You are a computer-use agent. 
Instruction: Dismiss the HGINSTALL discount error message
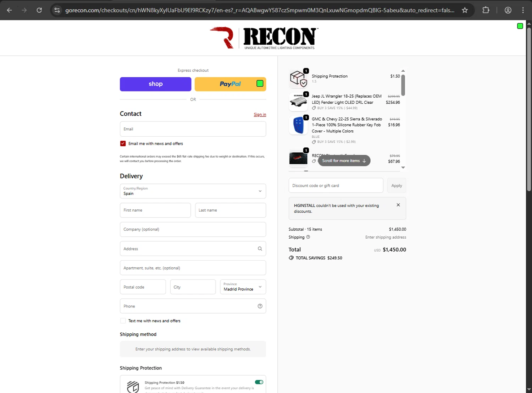point(398,205)
